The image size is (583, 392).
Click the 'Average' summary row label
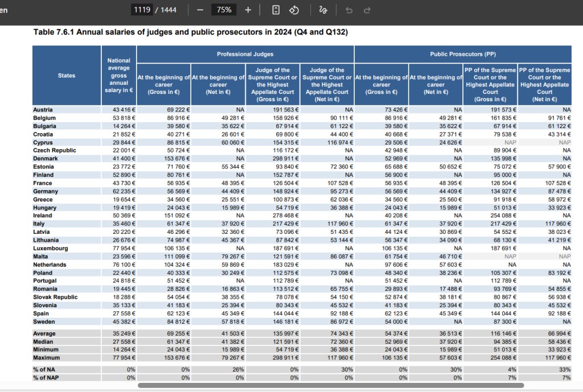pyautogui.click(x=44, y=333)
